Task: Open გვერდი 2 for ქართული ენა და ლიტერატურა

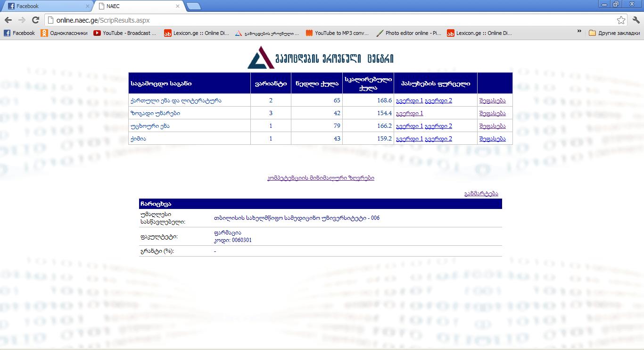Action: tap(438, 100)
